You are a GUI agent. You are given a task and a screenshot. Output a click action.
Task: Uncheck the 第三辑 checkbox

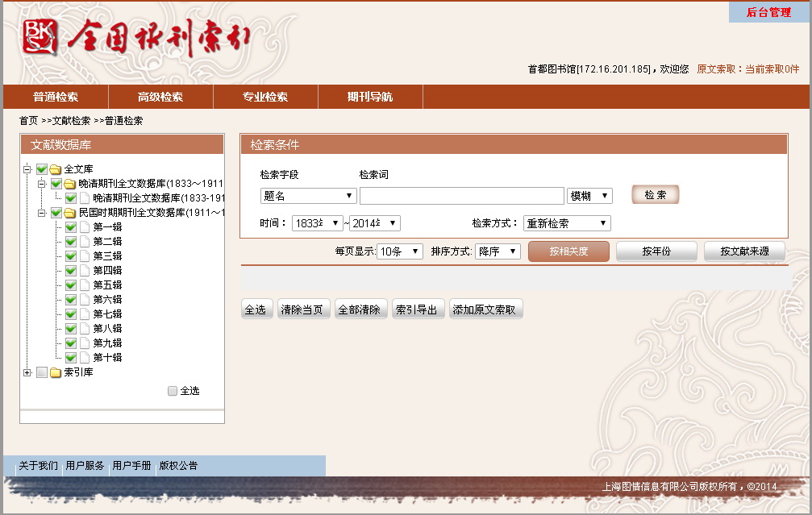tap(71, 256)
